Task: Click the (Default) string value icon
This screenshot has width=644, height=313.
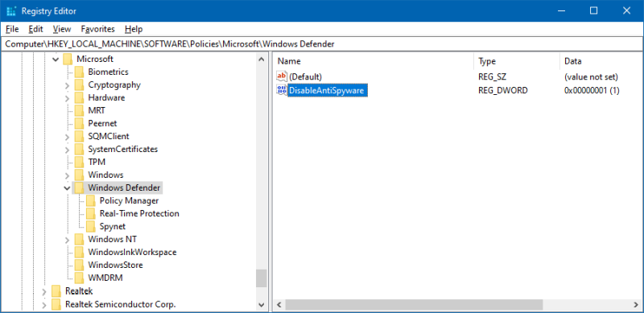Action: point(282,76)
